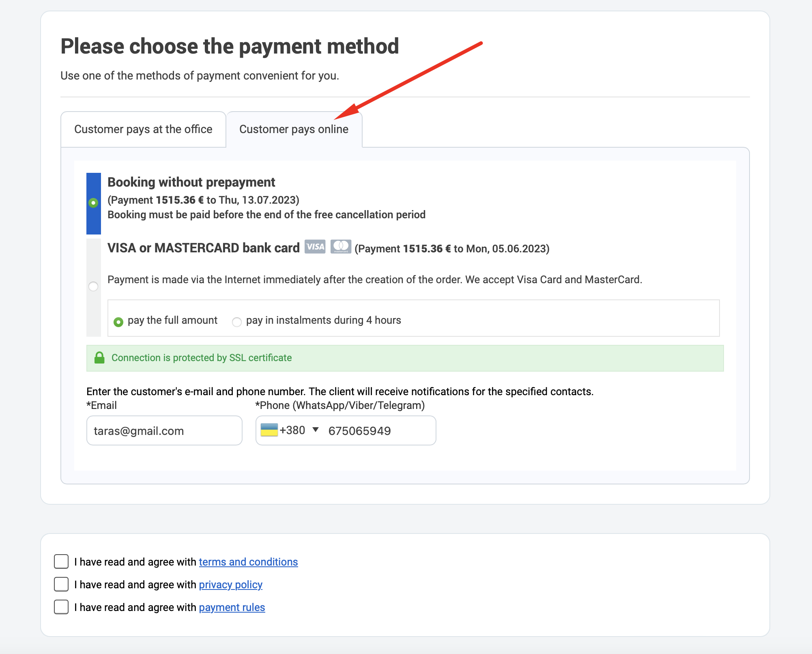
Task: Click the Ukraine flag country icon
Action: click(x=269, y=430)
